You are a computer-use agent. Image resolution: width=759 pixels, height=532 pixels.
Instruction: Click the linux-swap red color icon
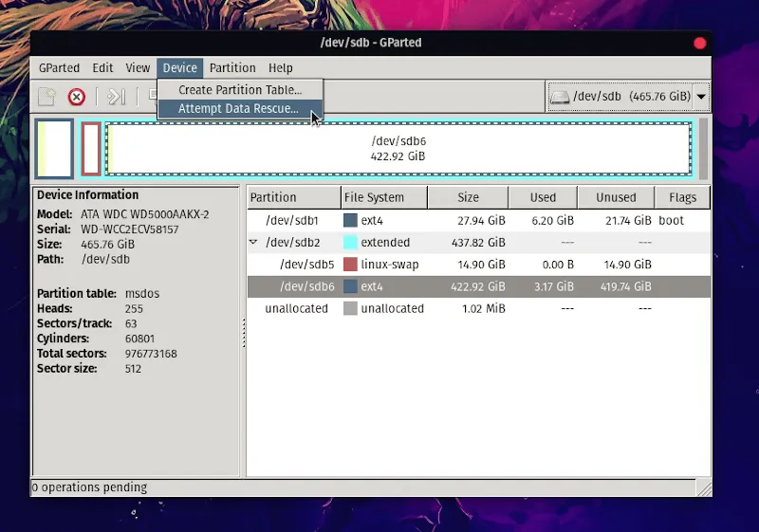(x=350, y=265)
